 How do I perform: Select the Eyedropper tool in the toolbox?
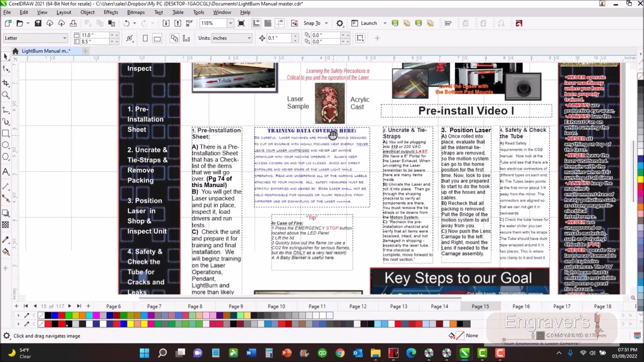tap(6, 239)
